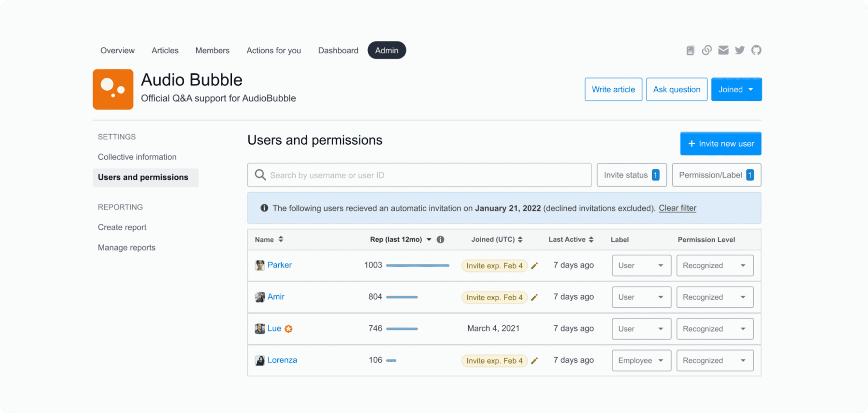Click Parker's 'Invite exp. Feb 4' badge
Viewport: 868px width, 413px height.
coord(494,265)
